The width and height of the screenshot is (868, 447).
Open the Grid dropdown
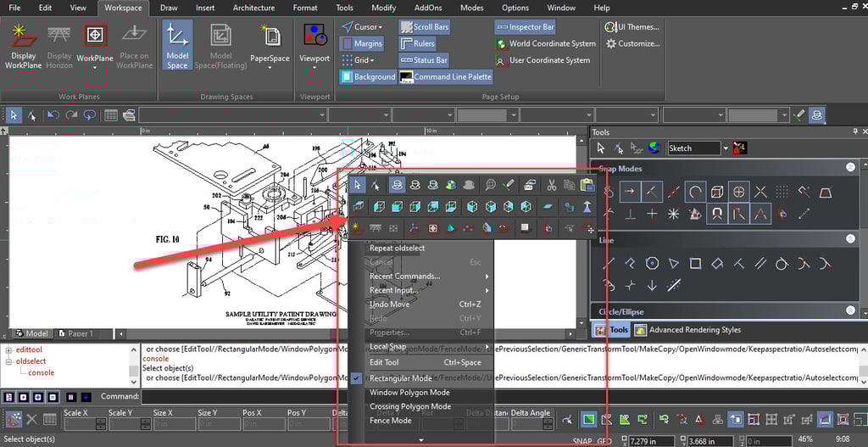tap(357, 60)
